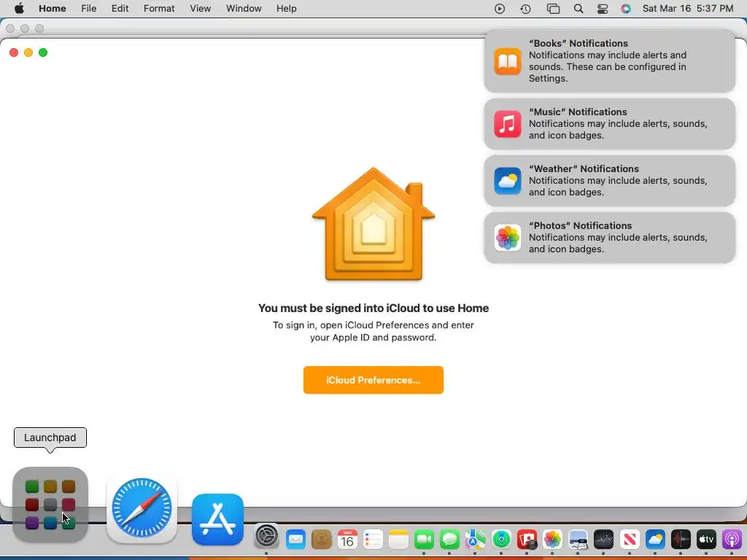Open the File menu
747x560 pixels.
88,8
